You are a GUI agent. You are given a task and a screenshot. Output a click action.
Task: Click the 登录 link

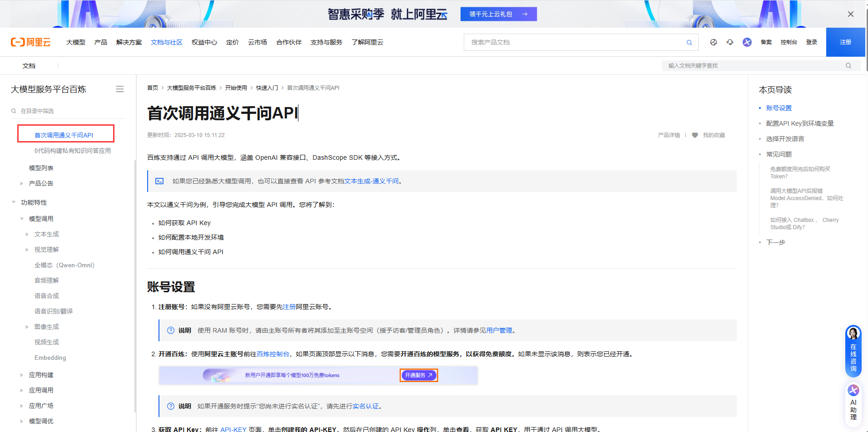click(812, 42)
